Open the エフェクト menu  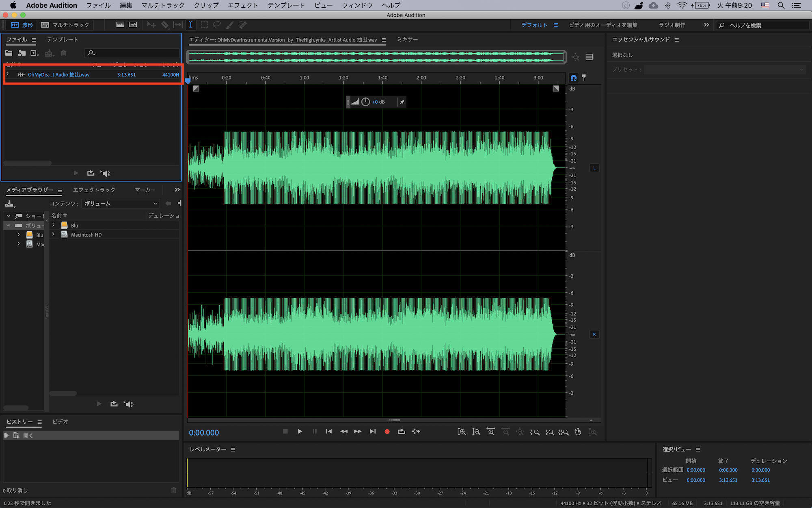click(243, 5)
